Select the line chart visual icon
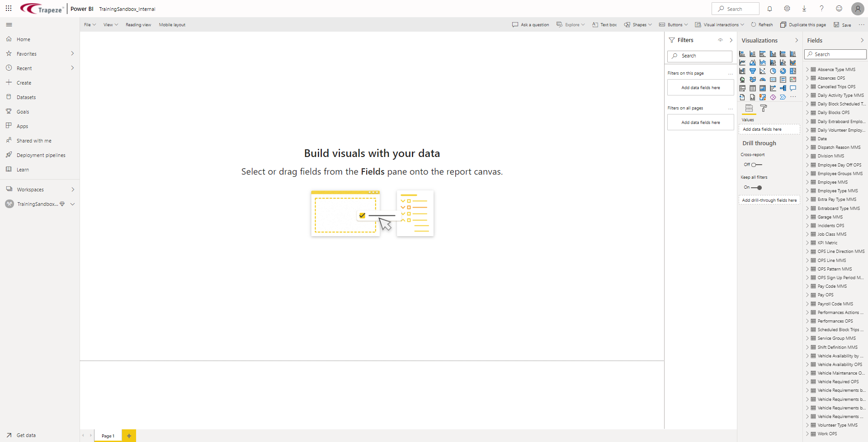The height and width of the screenshot is (442, 868). tap(742, 62)
